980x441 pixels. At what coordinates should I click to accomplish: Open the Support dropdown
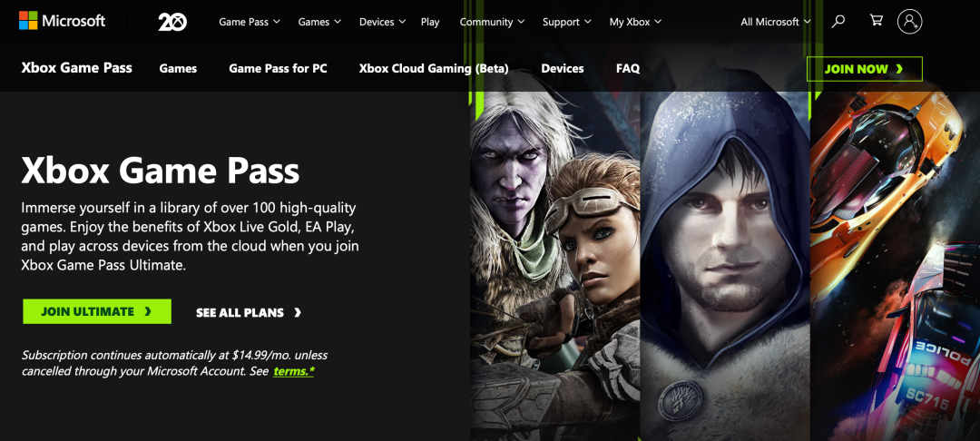coord(566,22)
